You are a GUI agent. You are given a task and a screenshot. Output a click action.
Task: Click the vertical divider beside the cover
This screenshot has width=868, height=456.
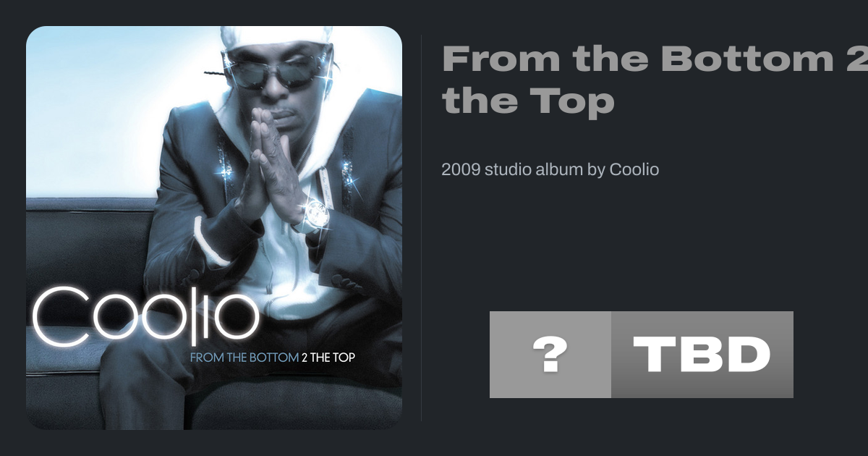[421, 228]
